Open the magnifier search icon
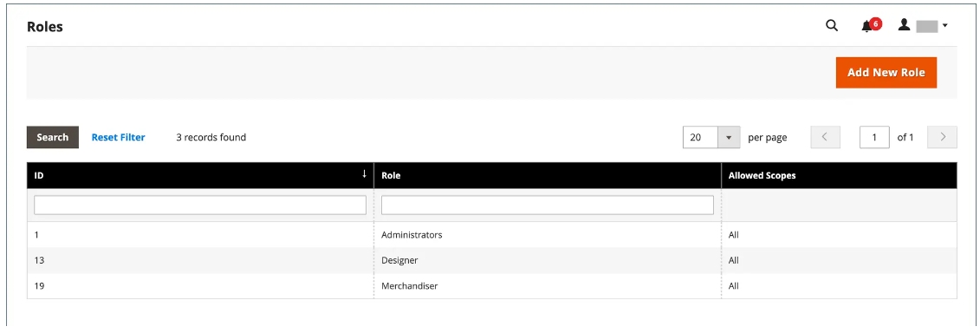The height and width of the screenshot is (333, 980). click(831, 26)
